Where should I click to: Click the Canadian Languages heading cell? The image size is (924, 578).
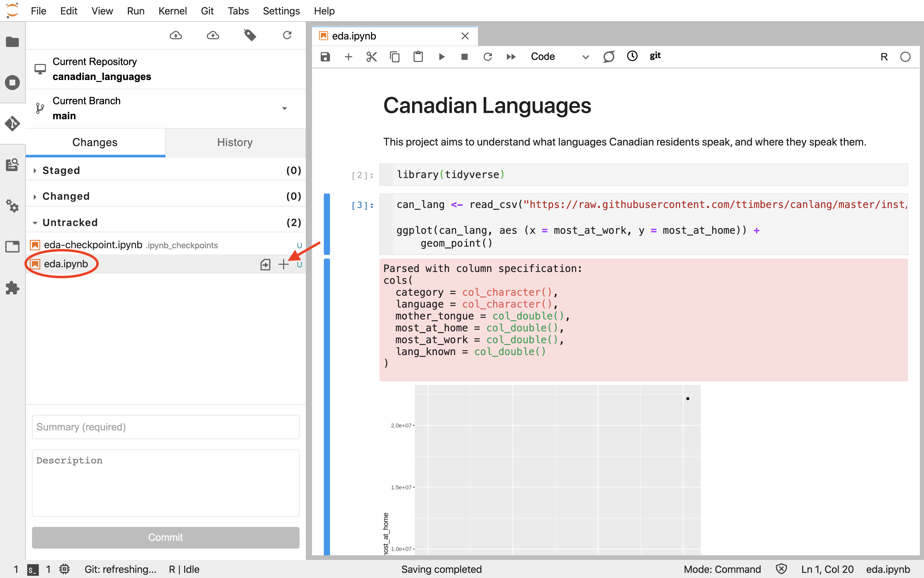[x=487, y=106]
